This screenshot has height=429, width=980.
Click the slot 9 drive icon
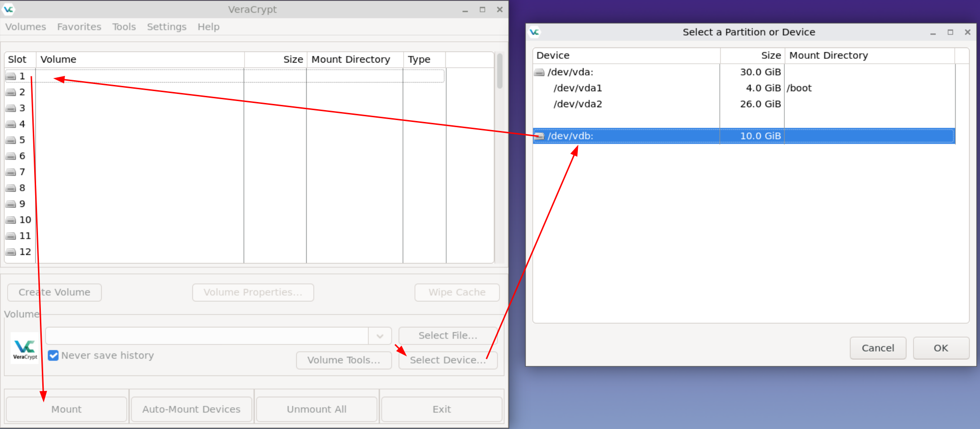(x=11, y=205)
